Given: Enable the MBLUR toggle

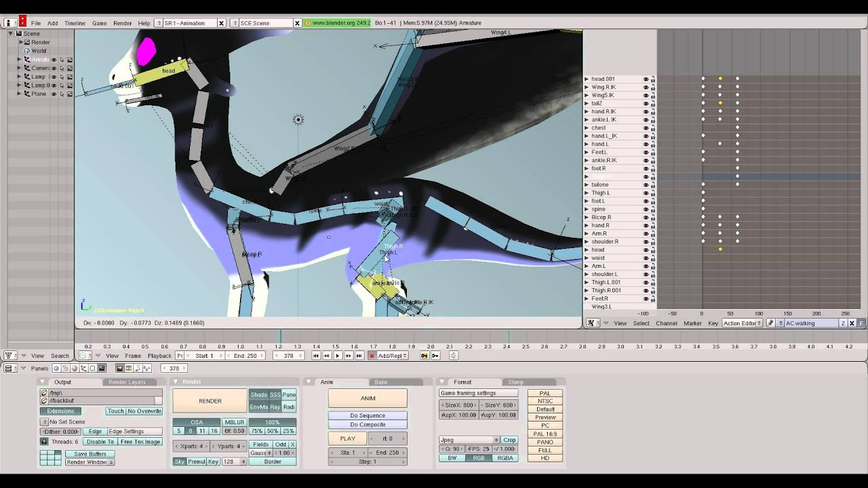Looking at the screenshot, I should [x=234, y=422].
